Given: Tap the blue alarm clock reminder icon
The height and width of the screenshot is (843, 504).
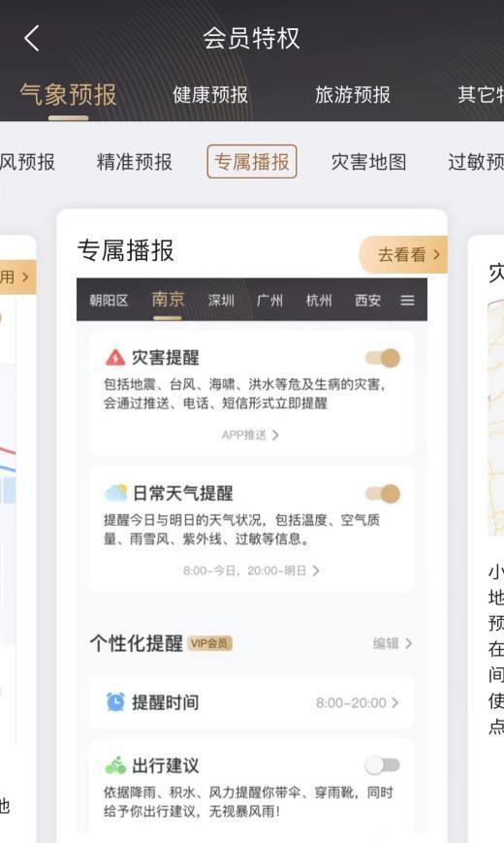Looking at the screenshot, I should (x=115, y=701).
